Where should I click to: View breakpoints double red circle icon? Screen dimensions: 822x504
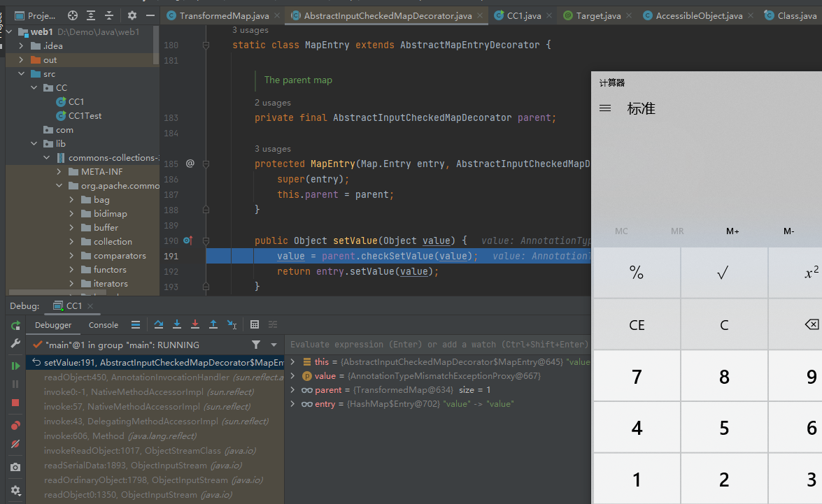point(15,426)
